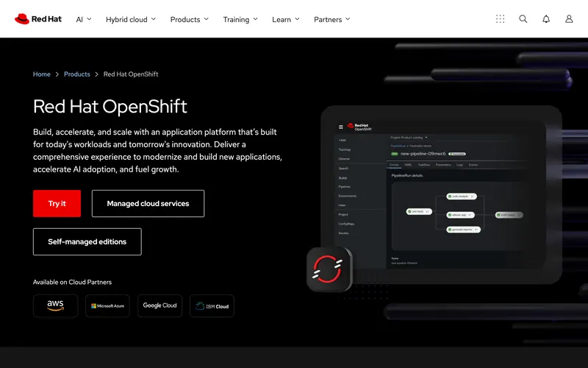Click the Red Hat OpenShift breadcrumb text
Viewport: 588px width, 368px height.
131,74
